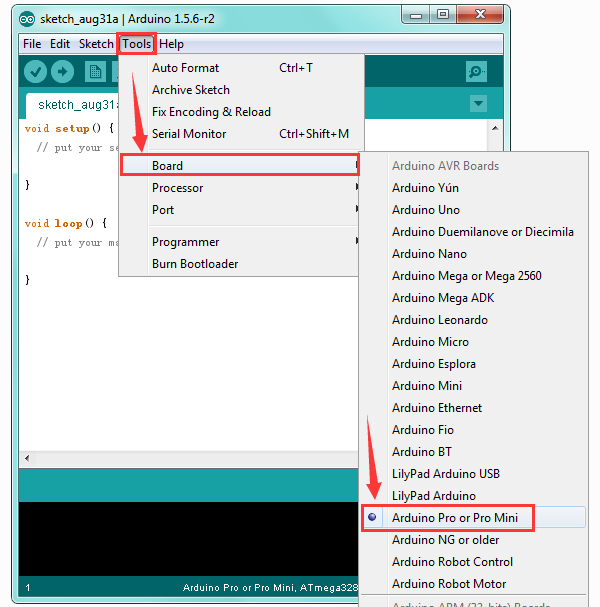This screenshot has height=607, width=600.
Task: Choose Arduino Robot Motor board
Action: [x=473, y=584]
